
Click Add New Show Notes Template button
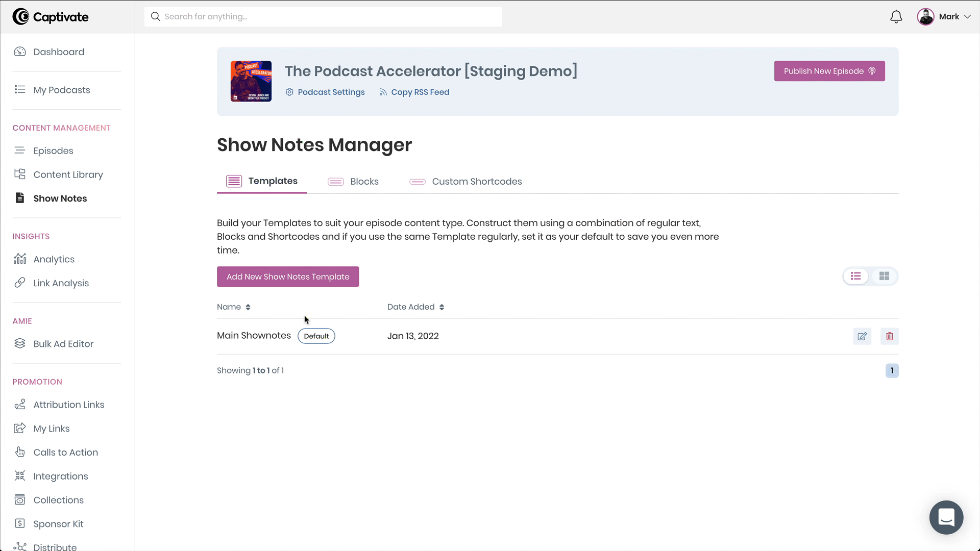pos(288,277)
